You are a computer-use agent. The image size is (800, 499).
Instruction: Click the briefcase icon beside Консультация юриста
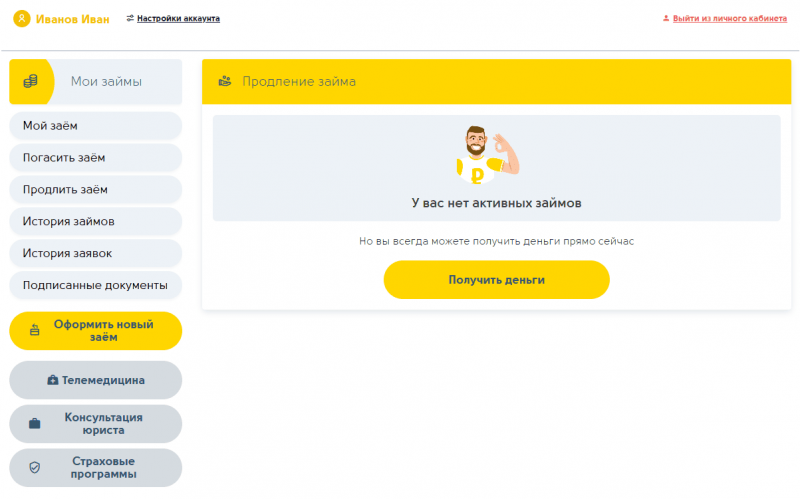point(35,424)
